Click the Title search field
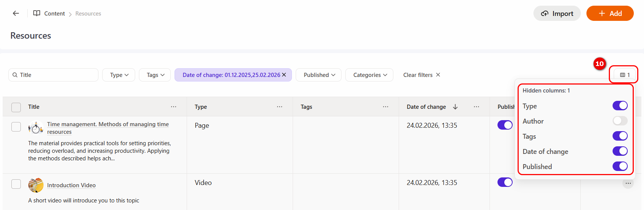644x210 pixels. click(57, 75)
